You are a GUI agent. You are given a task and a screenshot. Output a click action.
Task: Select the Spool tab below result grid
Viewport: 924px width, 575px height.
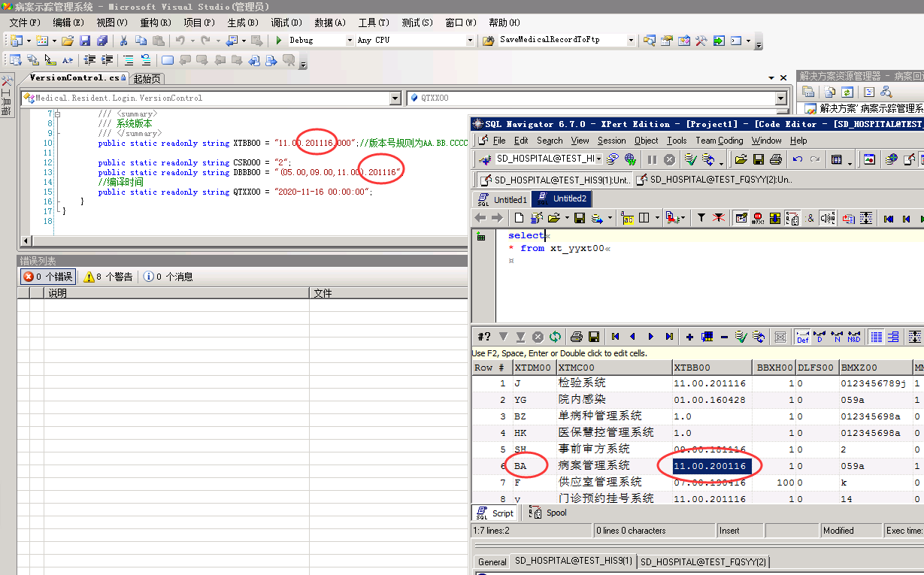[x=548, y=513]
